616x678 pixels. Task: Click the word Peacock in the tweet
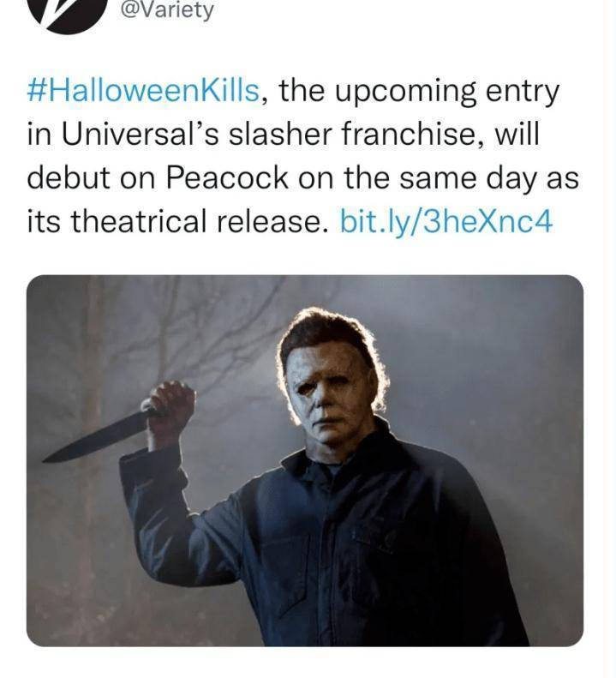(227, 178)
